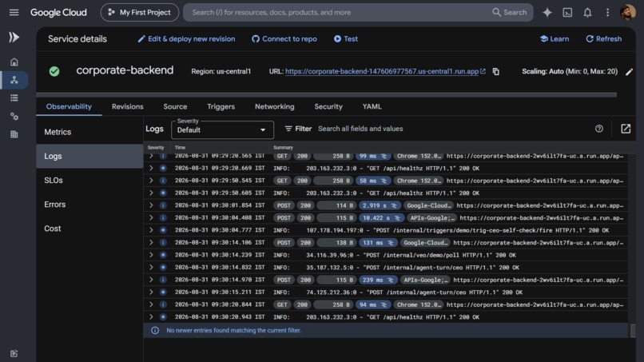Edit the scaling settings pencil icon

click(629, 72)
